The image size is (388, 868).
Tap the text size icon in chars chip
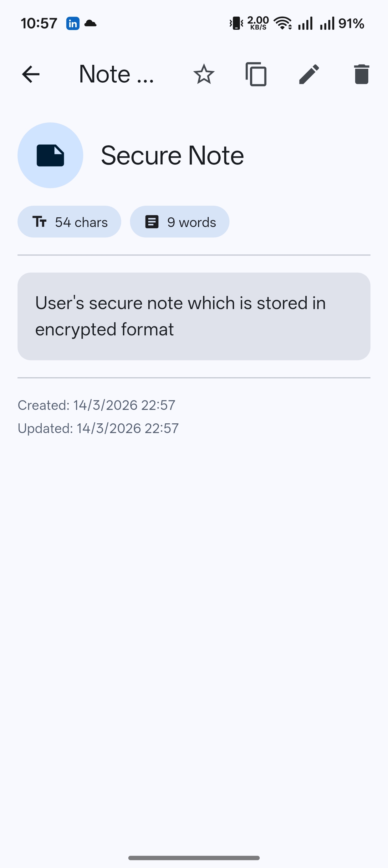[x=40, y=222]
